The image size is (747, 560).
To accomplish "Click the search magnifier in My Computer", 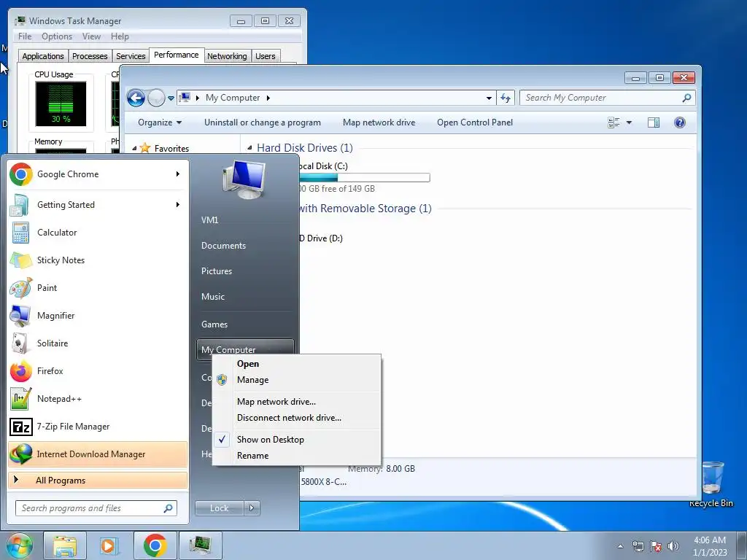I will point(686,98).
